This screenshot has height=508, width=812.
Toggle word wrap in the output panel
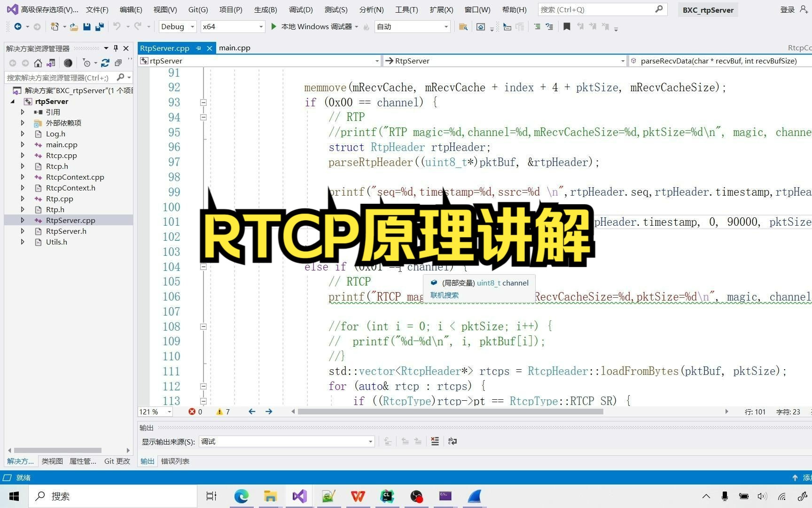pos(452,441)
